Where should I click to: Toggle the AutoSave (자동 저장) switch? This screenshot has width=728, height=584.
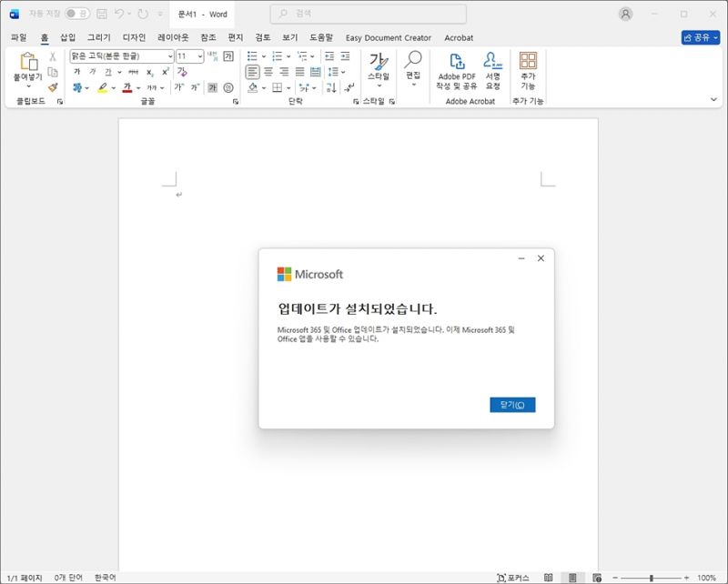coord(77,14)
